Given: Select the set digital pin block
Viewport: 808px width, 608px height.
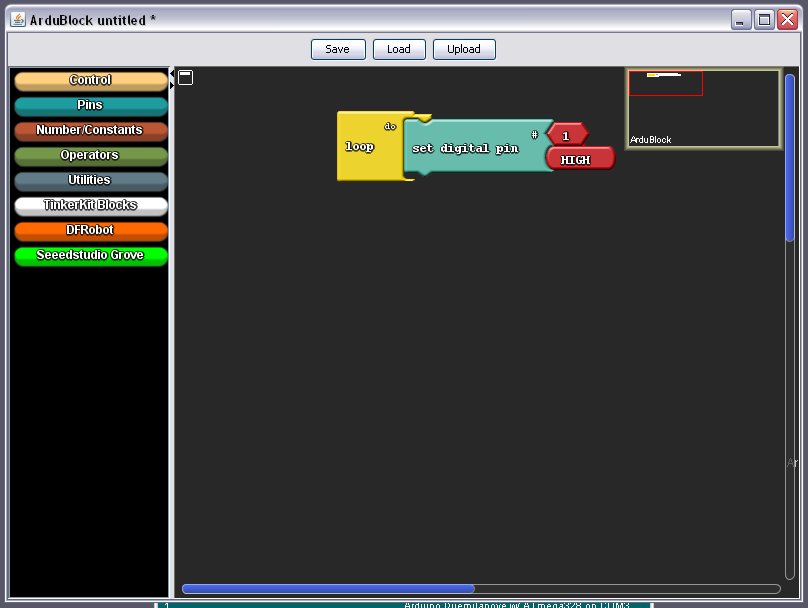Looking at the screenshot, I should point(465,148).
